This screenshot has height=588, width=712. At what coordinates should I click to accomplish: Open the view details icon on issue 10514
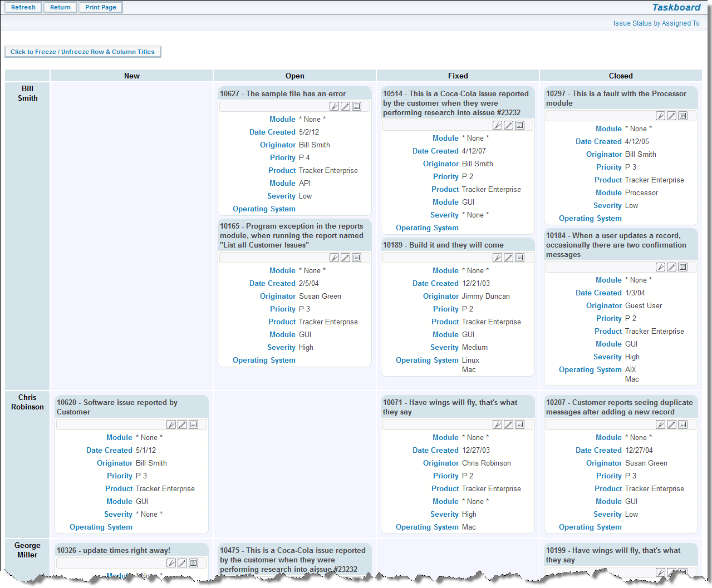pos(519,125)
